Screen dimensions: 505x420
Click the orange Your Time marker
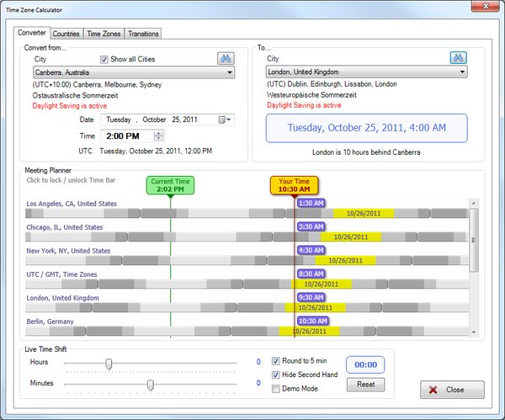tap(295, 185)
